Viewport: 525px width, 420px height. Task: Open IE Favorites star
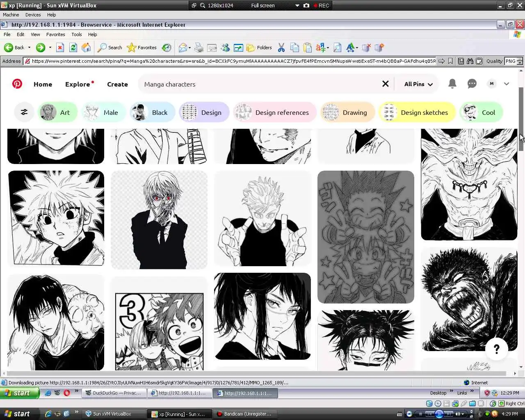pyautogui.click(x=142, y=48)
